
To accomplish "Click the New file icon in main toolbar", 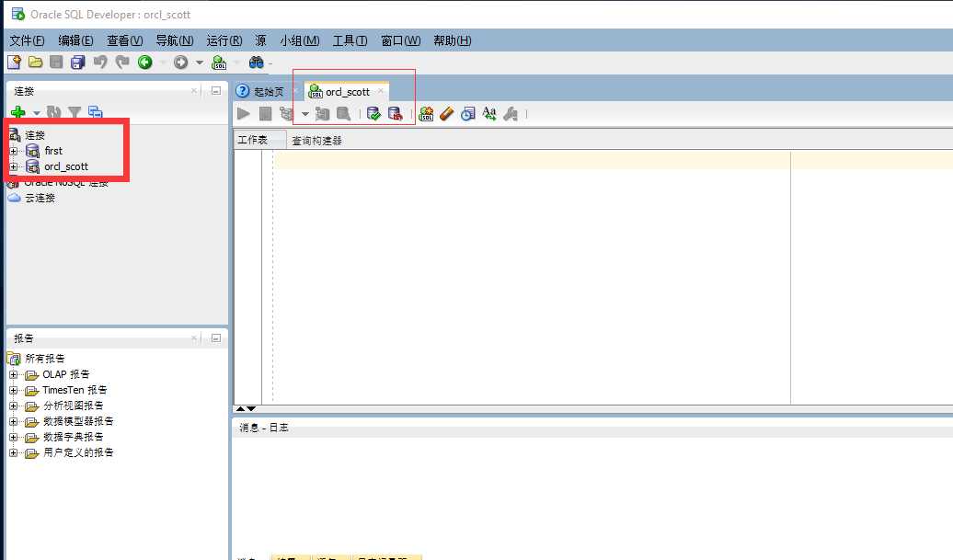I will 14,62.
